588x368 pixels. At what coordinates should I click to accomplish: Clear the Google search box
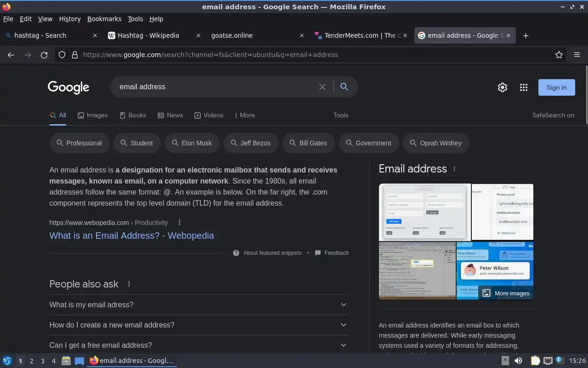coord(322,87)
